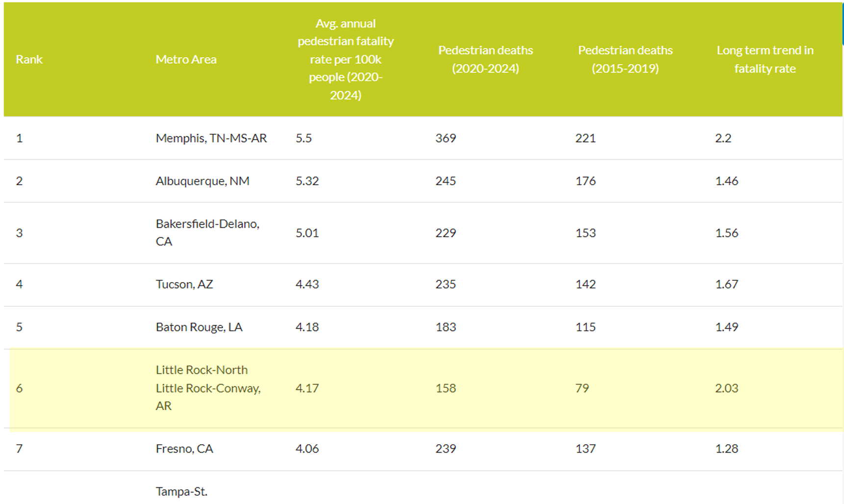Click rank number 5 in Baton Rouge row
This screenshot has width=844, height=504.
coord(19,327)
